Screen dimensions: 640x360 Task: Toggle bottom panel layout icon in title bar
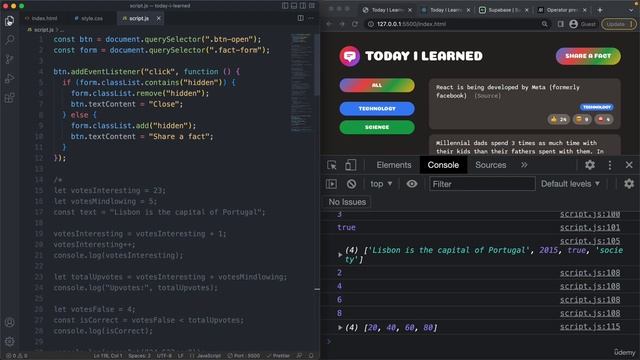pyautogui.click(x=294, y=6)
